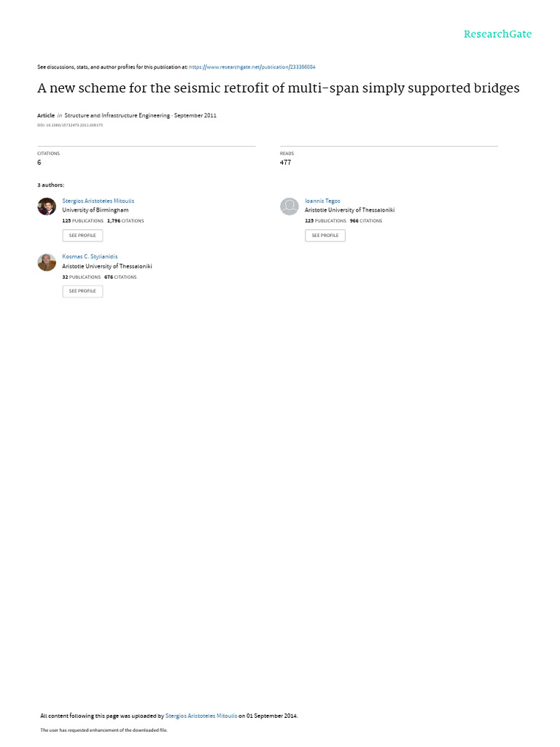Open Stergios Aristoteles Mitoulis author name link
This screenshot has height=747, width=560.
[x=98, y=201]
